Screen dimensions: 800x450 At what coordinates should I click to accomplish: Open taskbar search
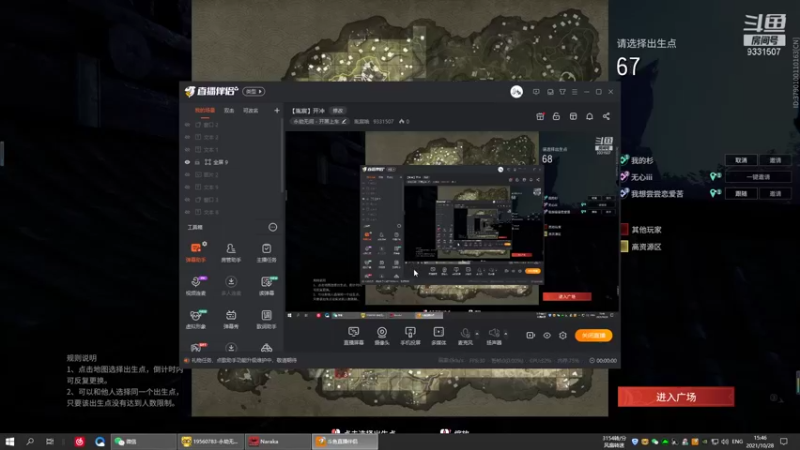(30, 441)
